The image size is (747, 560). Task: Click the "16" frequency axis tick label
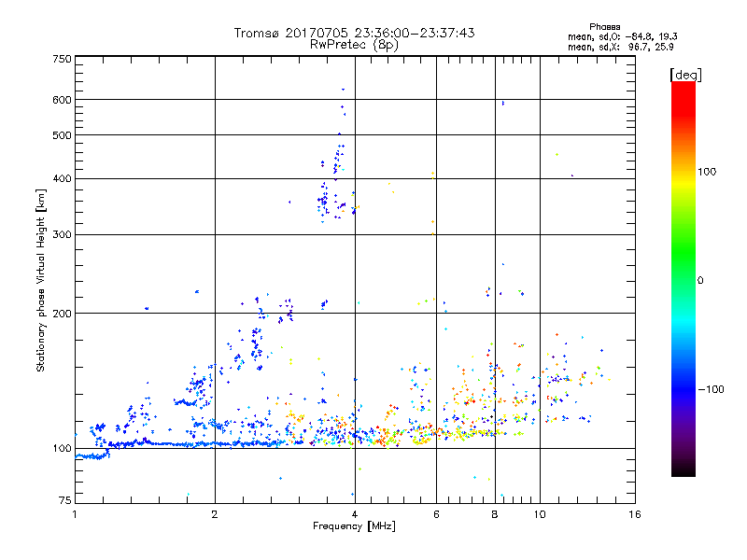[x=635, y=514]
